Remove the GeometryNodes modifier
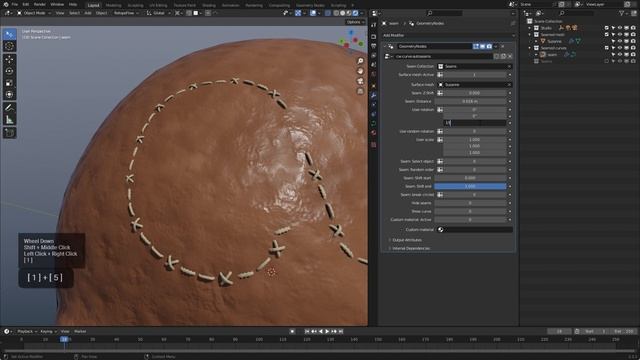Viewport: 640px width, 360px height. coord(503,47)
